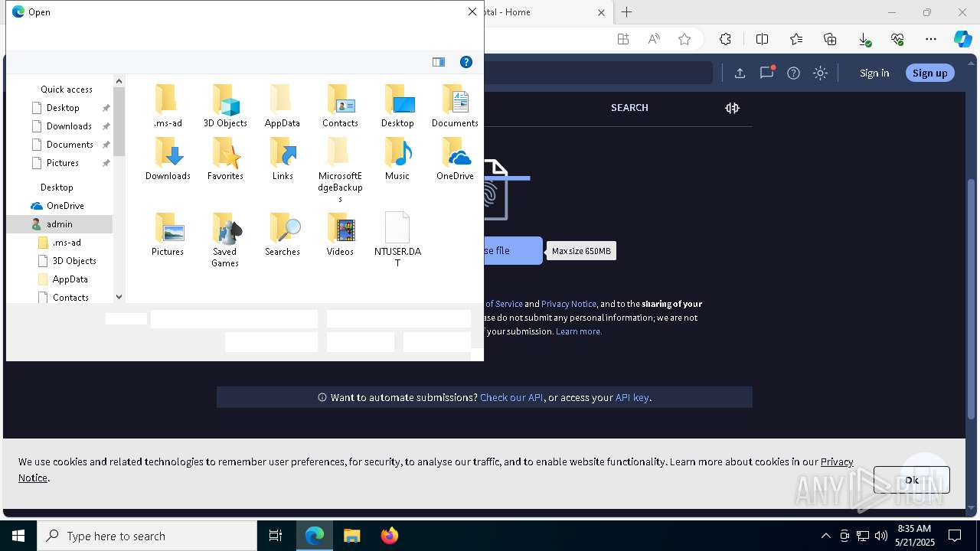The image size is (980, 551).
Task: Open Task View on the taskbar
Action: 276,536
